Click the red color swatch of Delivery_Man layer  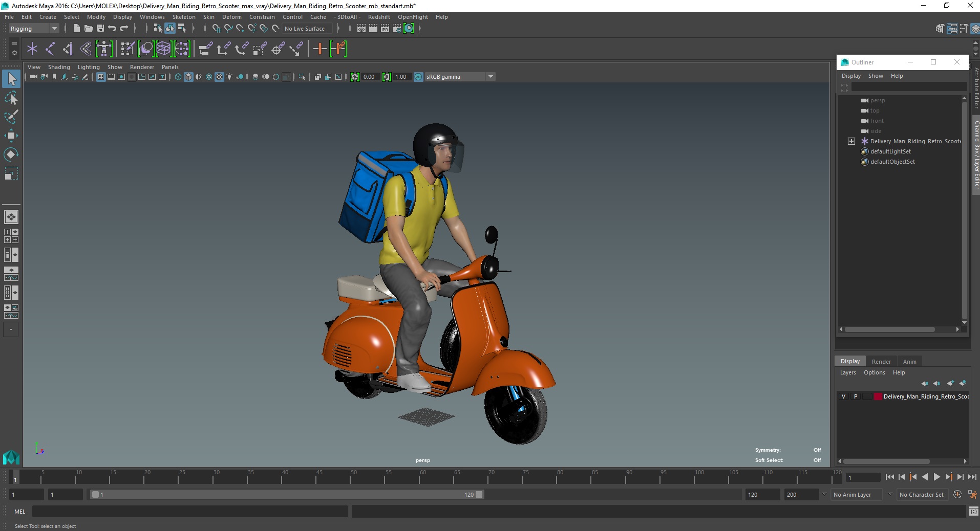878,396
